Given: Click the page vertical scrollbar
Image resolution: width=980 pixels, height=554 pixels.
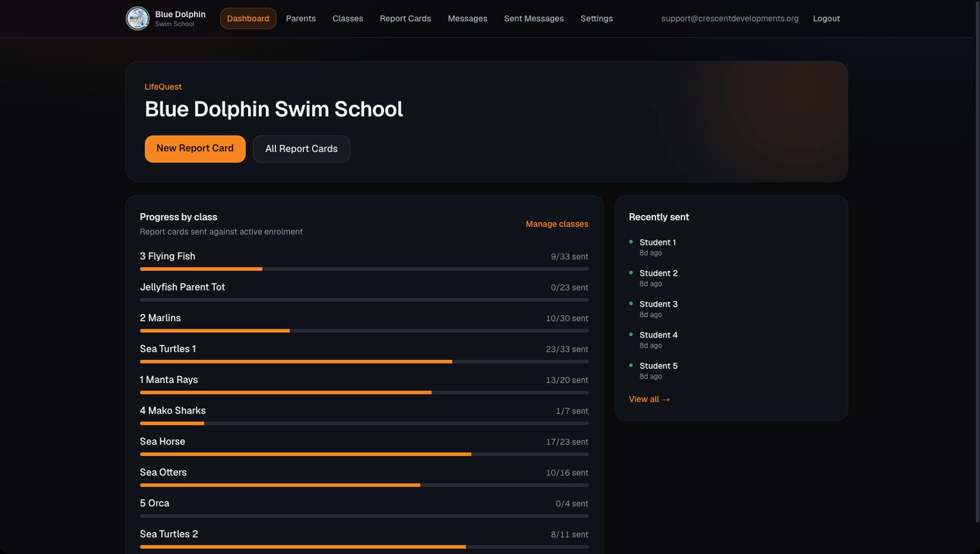Looking at the screenshot, I should coord(977,261).
